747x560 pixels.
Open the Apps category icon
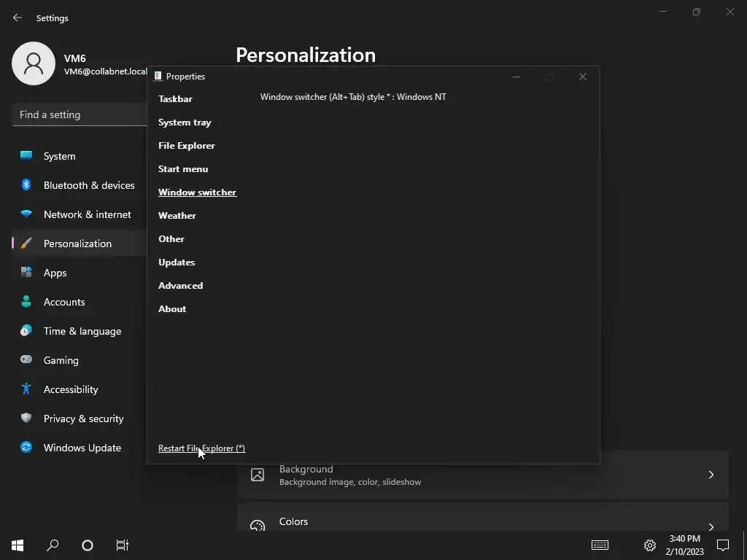(26, 273)
